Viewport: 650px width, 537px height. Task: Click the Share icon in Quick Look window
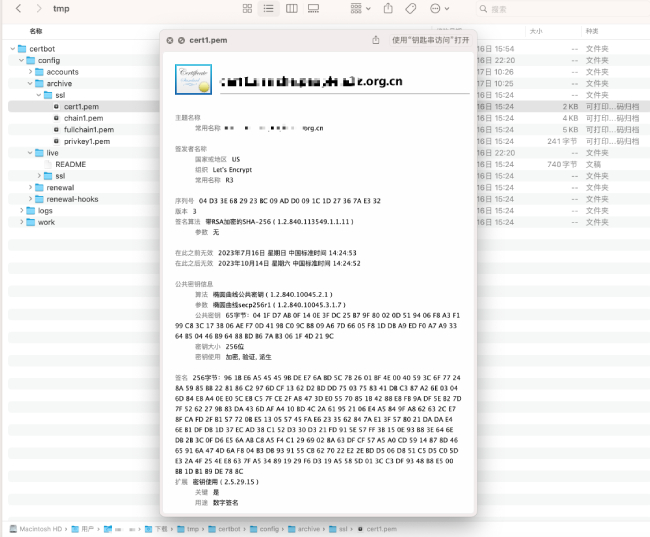tap(376, 40)
